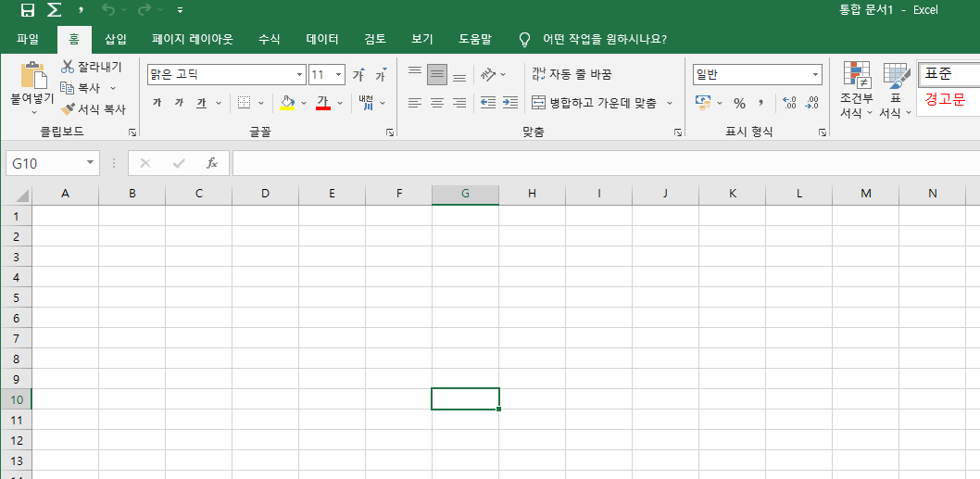Click the accounting currency format icon
Image resolution: width=980 pixels, height=479 pixels.
pyautogui.click(x=703, y=103)
